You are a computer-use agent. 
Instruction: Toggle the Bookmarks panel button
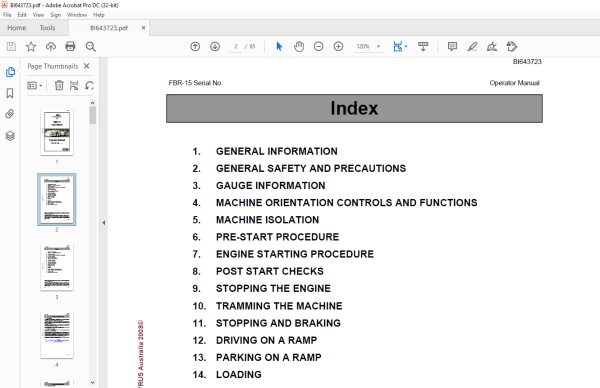click(10, 93)
